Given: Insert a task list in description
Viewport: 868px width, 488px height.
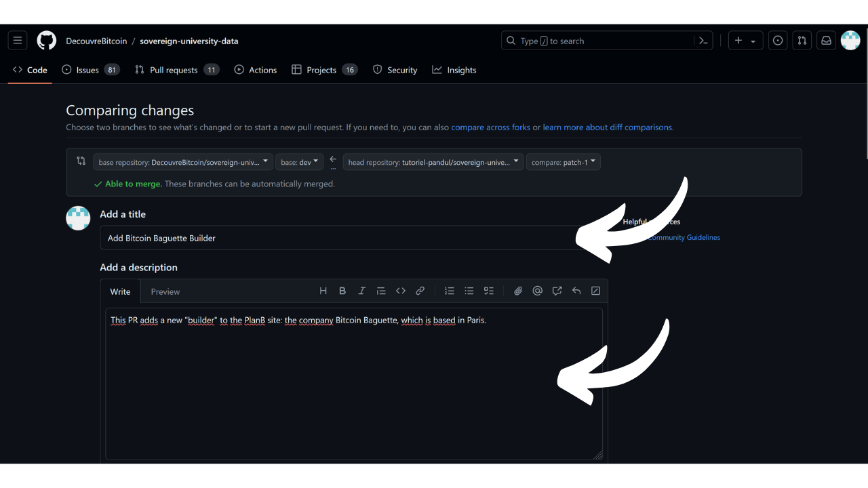Looking at the screenshot, I should (488, 291).
